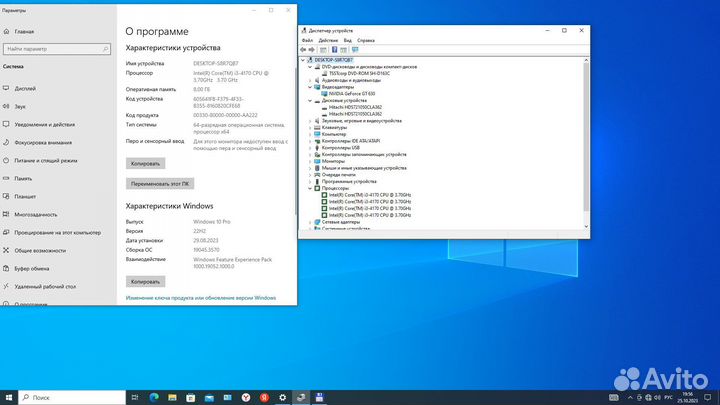Image resolution: width=720 pixels, height=405 pixels.
Task: Open Проецирование на этот компьютер page
Action: (x=57, y=233)
